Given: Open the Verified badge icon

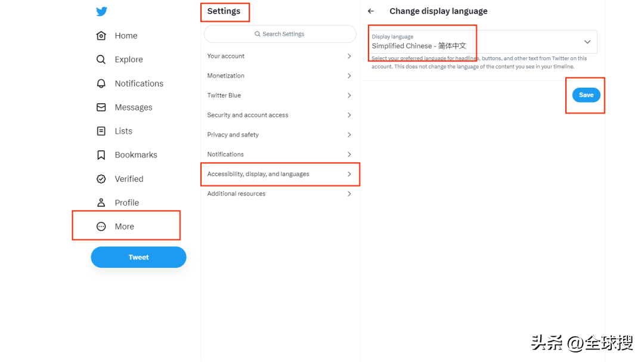Looking at the screenshot, I should point(101,179).
